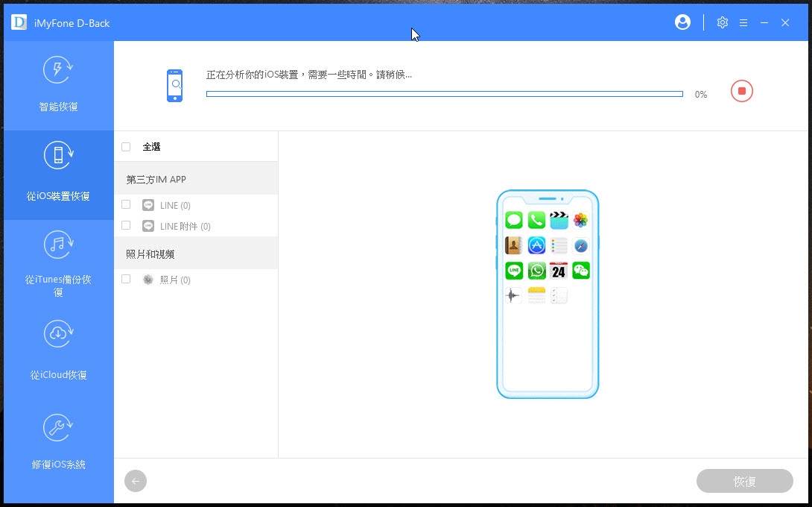Click the phone scan icon beside progress

pyautogui.click(x=174, y=86)
